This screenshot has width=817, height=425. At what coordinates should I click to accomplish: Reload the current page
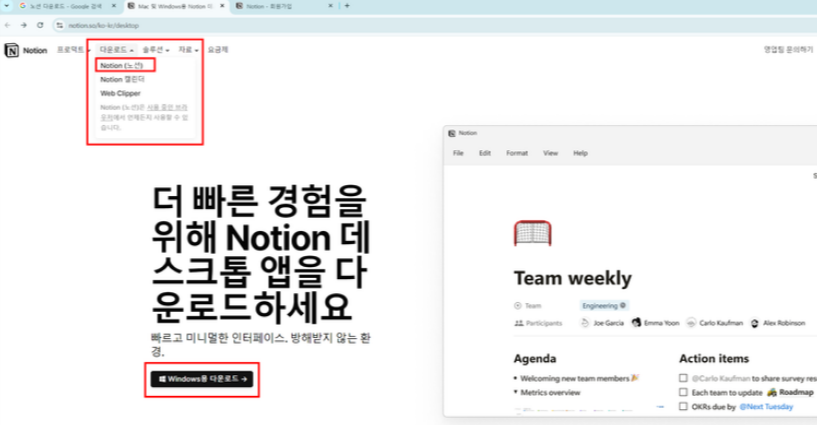[x=40, y=25]
